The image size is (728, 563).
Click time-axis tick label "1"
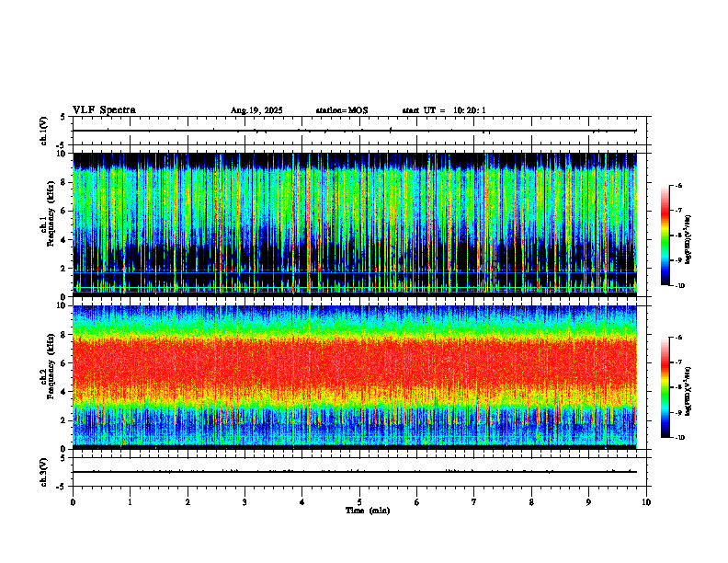pyautogui.click(x=130, y=502)
